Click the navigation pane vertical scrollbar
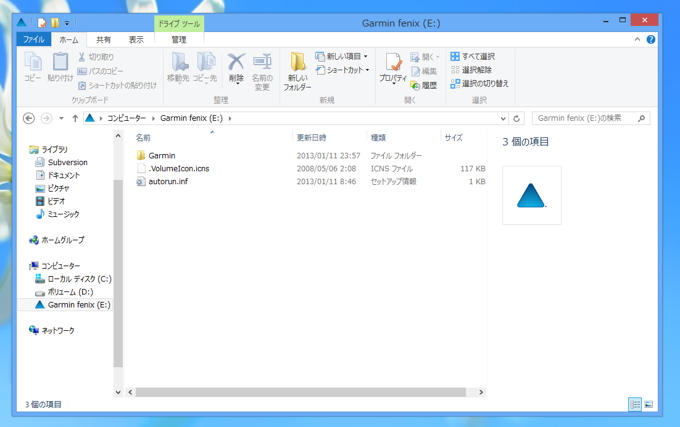Screen dimensions: 680x427 (118, 273)
